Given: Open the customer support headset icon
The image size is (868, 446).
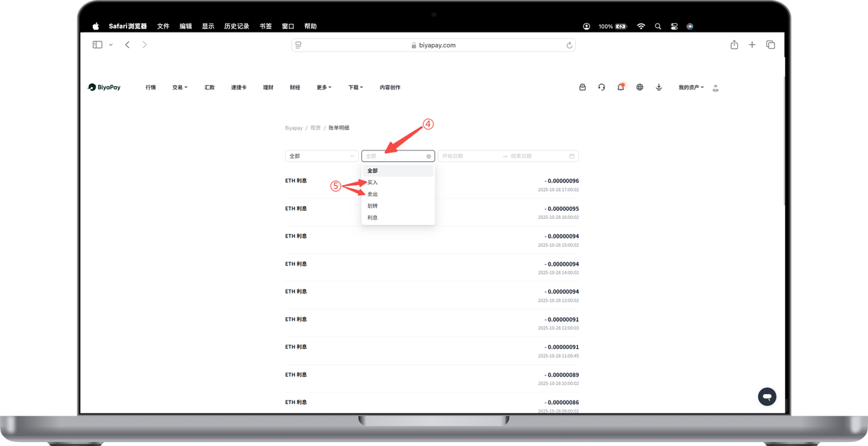Looking at the screenshot, I should click(x=601, y=87).
